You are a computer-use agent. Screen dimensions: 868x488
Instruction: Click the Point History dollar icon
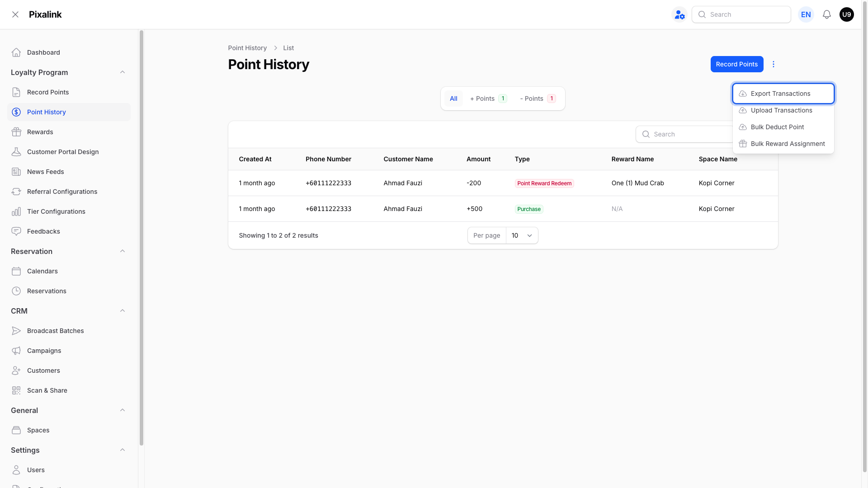[x=16, y=112]
